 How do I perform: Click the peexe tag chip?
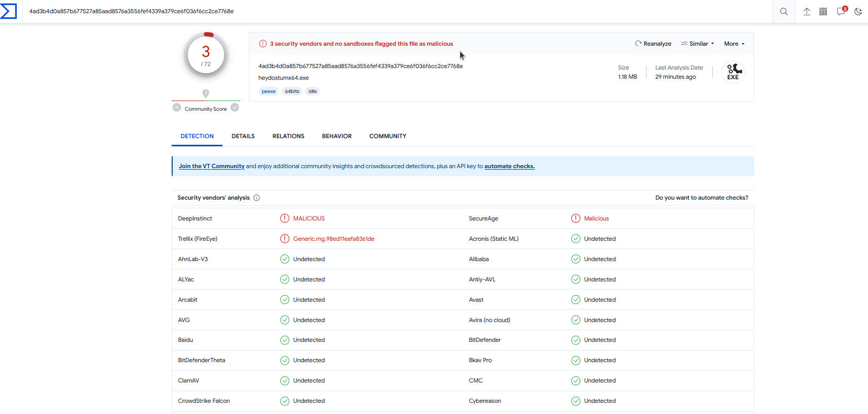[x=269, y=91]
